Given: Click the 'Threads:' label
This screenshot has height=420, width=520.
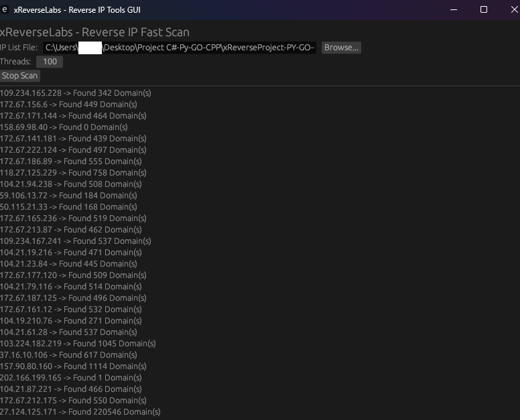Looking at the screenshot, I should coord(15,62).
